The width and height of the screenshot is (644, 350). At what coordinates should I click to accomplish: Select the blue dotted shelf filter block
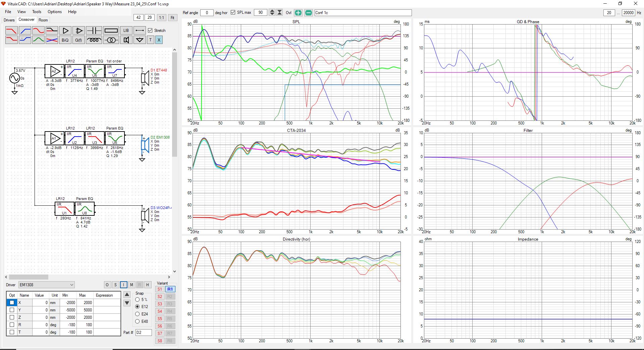25,40
